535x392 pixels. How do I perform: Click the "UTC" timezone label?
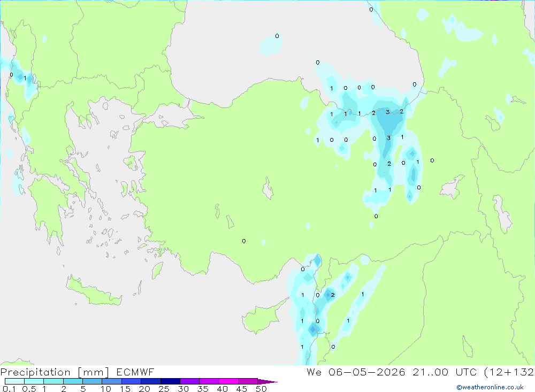click(466, 372)
